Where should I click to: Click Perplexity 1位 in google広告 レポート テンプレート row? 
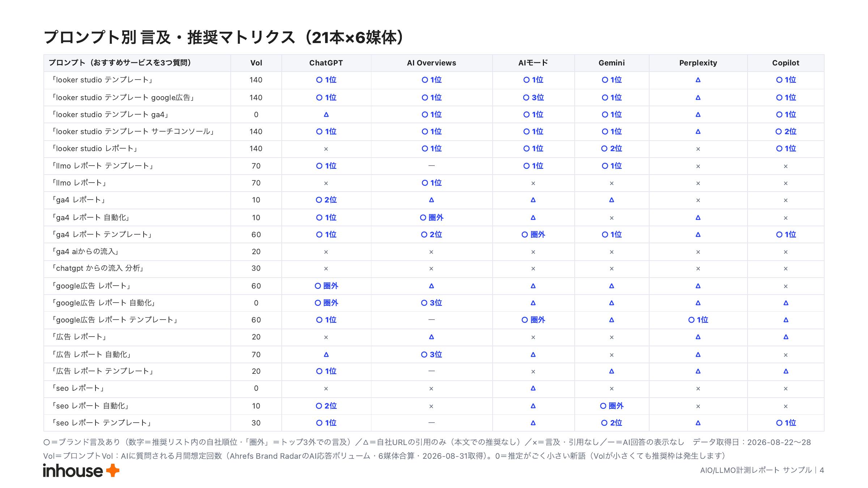tap(698, 320)
